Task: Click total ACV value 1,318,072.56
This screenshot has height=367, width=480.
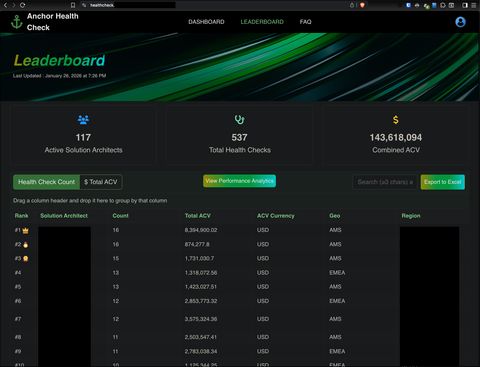Action: pyautogui.click(x=201, y=273)
